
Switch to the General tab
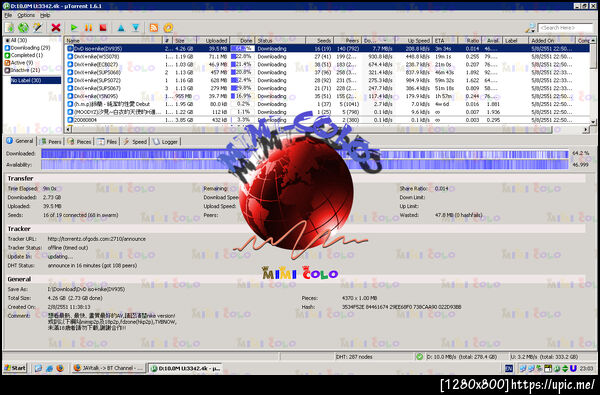tap(20, 141)
